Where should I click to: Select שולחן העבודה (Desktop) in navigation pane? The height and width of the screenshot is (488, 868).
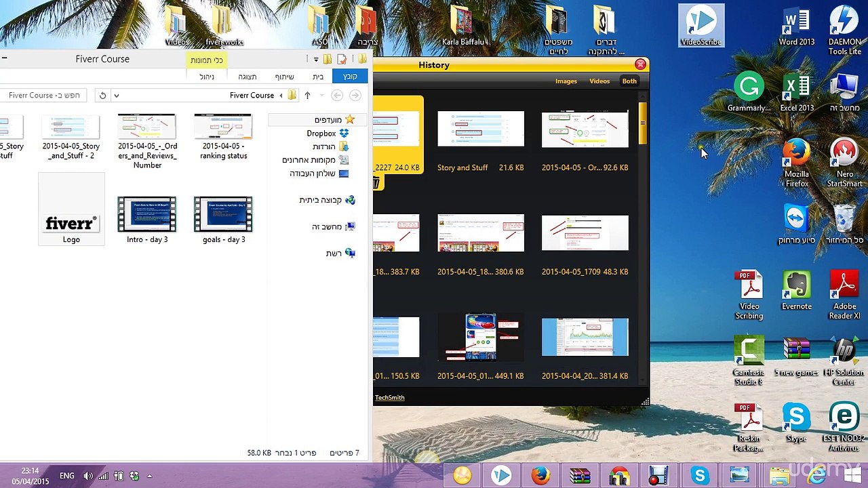319,174
